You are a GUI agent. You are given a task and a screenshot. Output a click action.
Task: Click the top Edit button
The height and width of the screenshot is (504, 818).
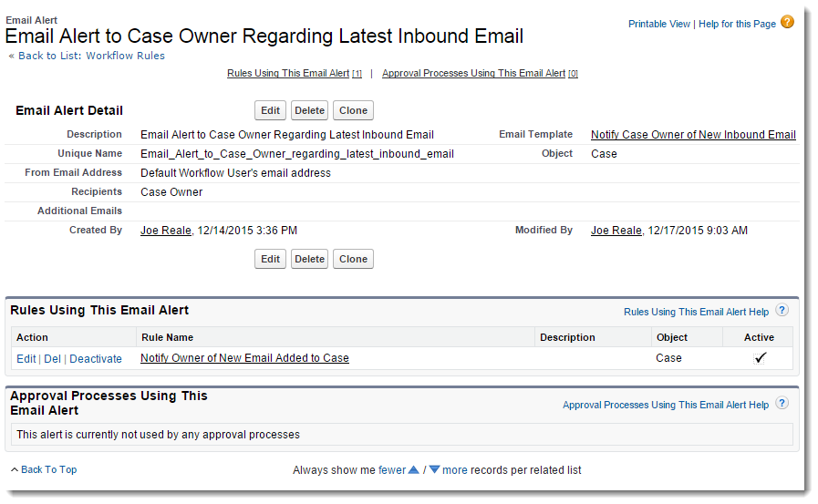pyautogui.click(x=270, y=110)
